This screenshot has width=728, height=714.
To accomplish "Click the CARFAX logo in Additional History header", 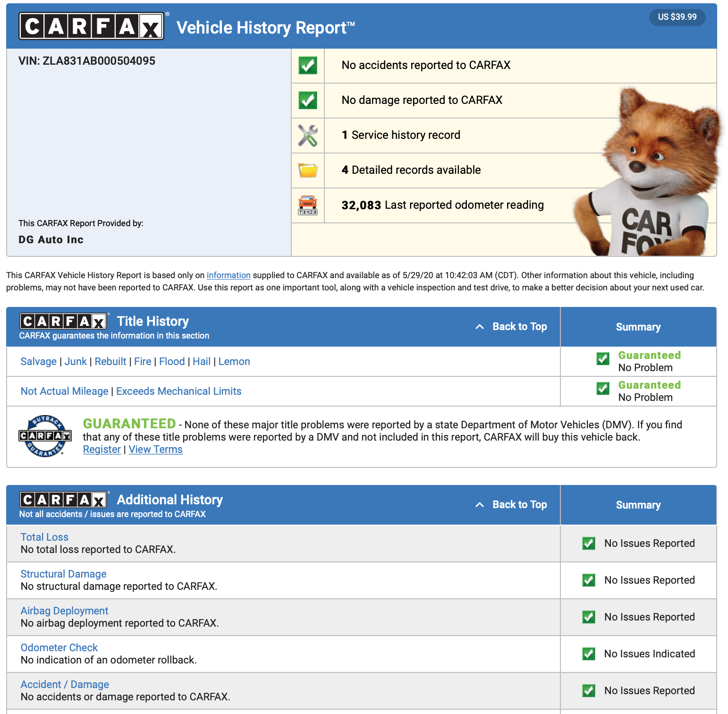I will point(63,500).
